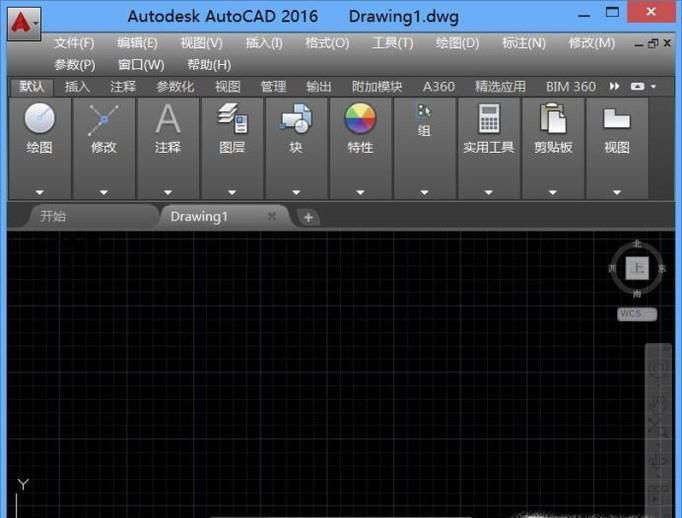Click the 块 (Block) panel icon
The height and width of the screenshot is (518, 682).
pos(296,119)
